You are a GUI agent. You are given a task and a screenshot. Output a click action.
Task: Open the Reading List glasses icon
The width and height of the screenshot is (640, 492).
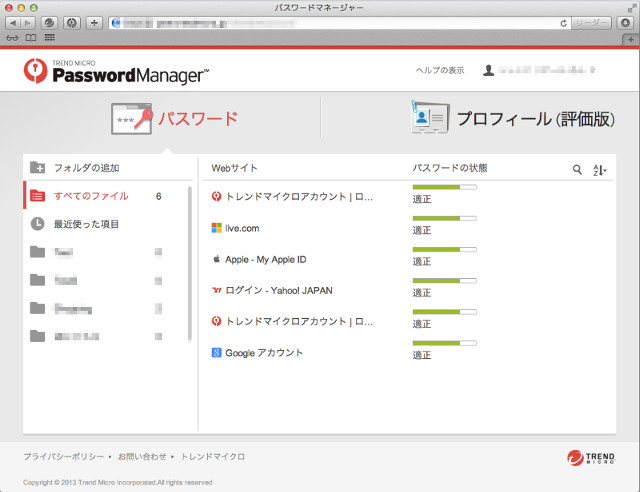(x=12, y=38)
